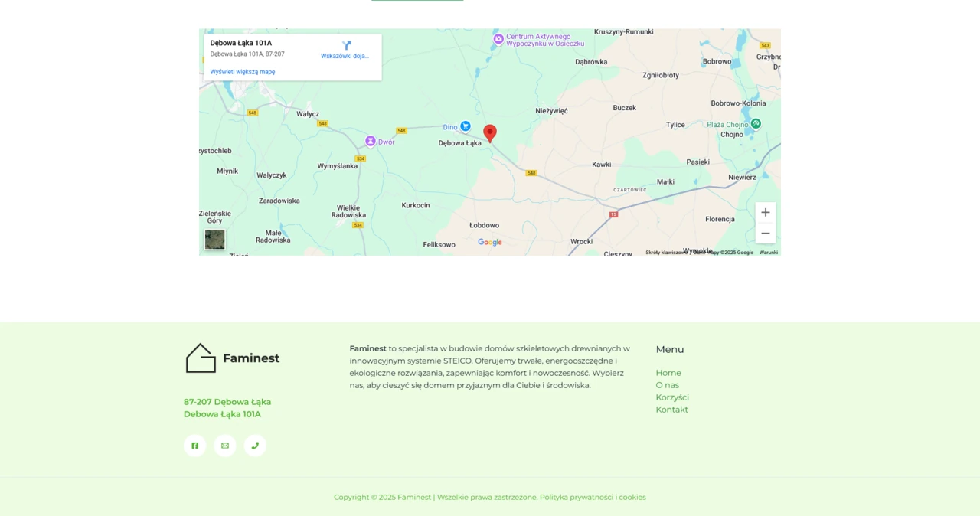This screenshot has height=516, width=980.
Task: Open Wyświetl większą mapę link
Action: click(243, 72)
